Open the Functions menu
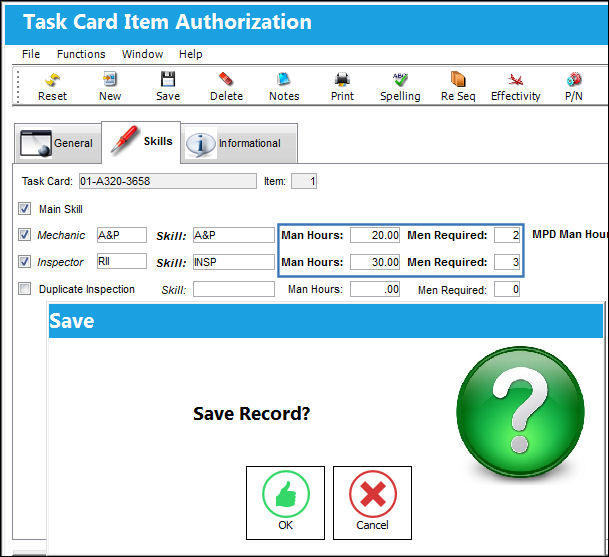 [x=81, y=54]
